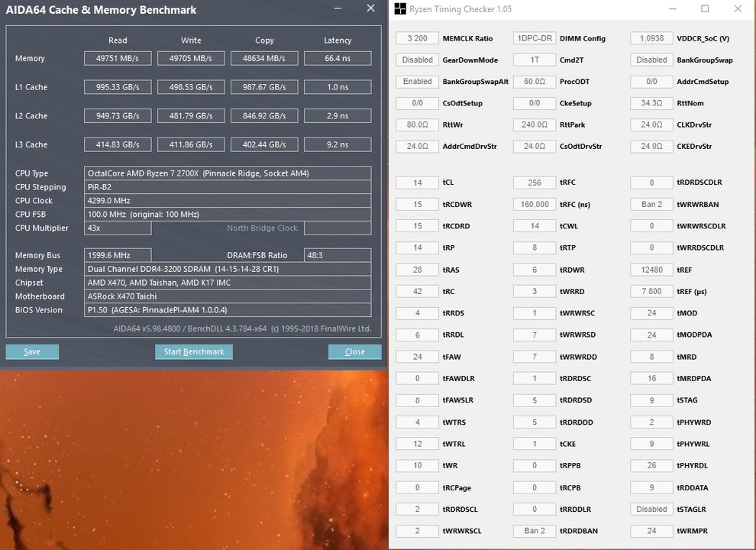This screenshot has height=550, width=756.
Task: Click the L3 Cache Latency value 9.2 ns
Action: pyautogui.click(x=338, y=144)
